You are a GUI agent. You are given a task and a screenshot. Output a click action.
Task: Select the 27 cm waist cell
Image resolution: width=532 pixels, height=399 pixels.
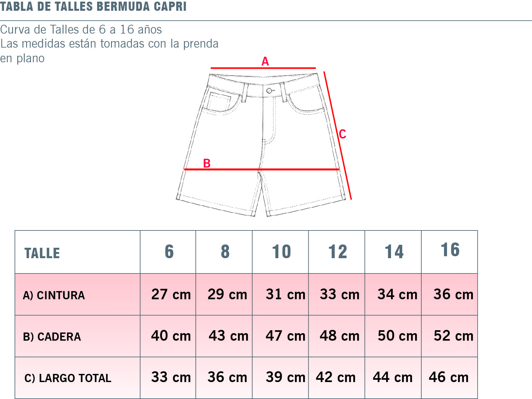[168, 294]
